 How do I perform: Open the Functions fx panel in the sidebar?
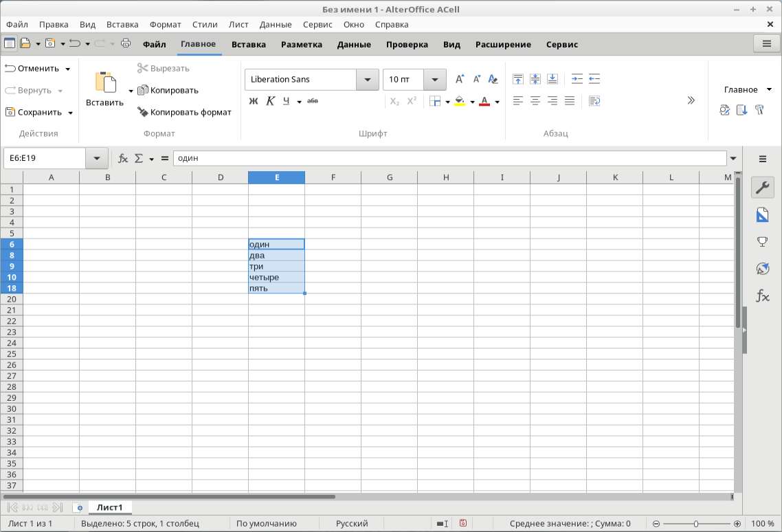763,296
